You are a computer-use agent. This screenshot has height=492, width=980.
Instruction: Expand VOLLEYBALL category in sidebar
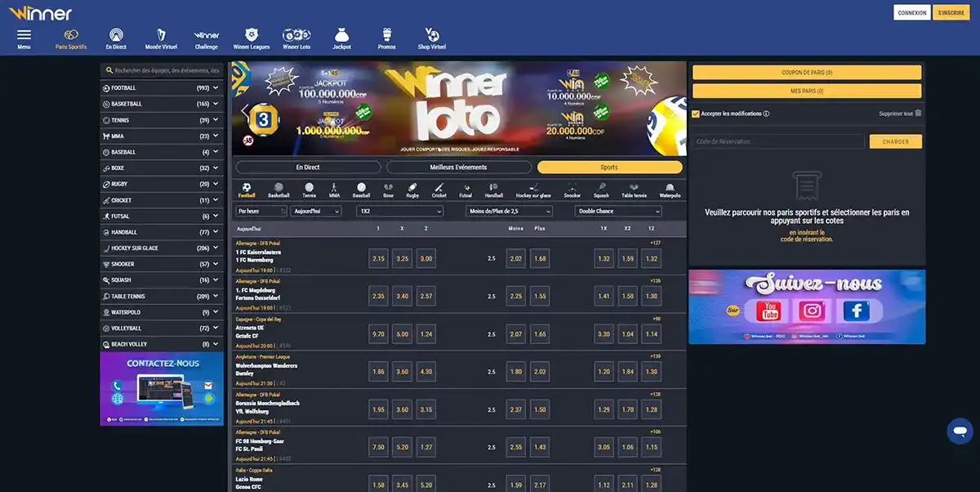162,328
